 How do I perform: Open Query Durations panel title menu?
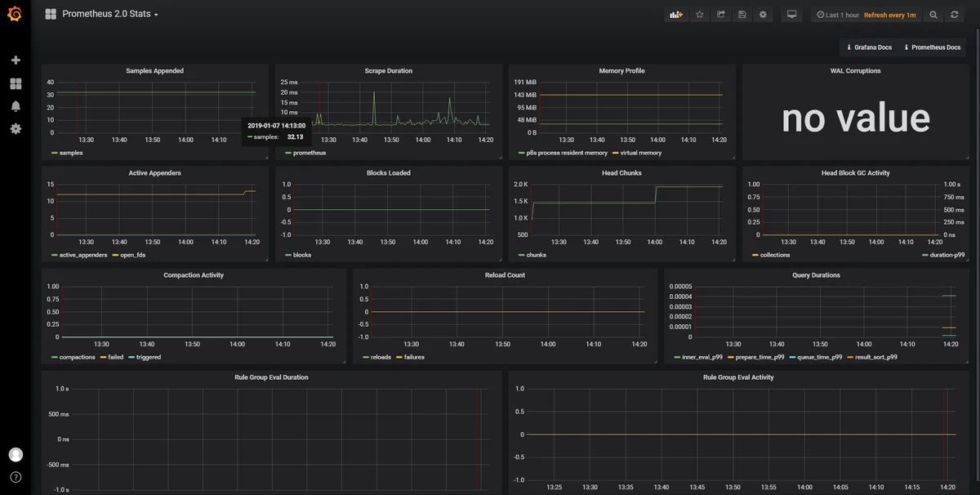[x=816, y=275]
